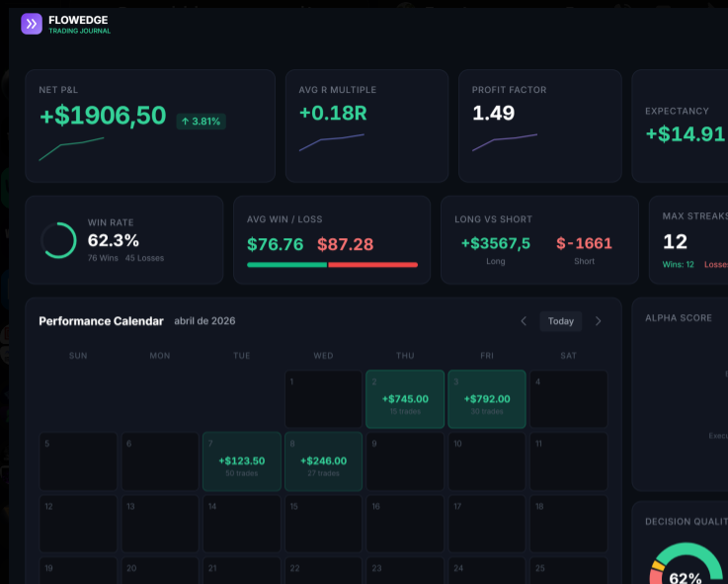Click the red segment of win/loss bar
Viewport: 728px width, 584px height.
point(372,265)
